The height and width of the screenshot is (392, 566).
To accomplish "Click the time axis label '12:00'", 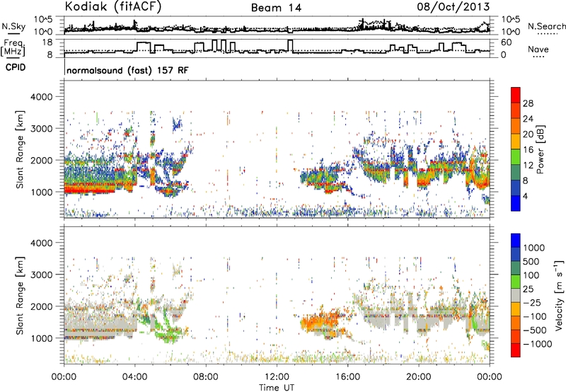I will pos(277,377).
